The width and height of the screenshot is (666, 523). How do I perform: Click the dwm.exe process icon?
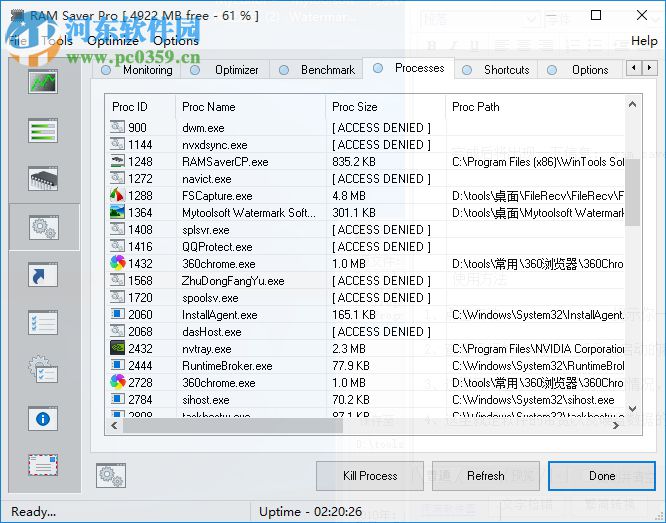pyautogui.click(x=117, y=127)
